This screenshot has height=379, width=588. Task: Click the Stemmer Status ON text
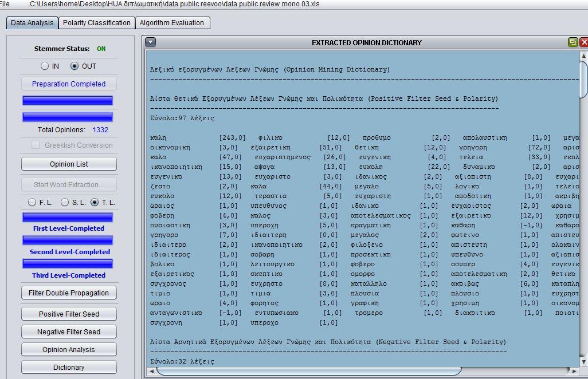click(x=101, y=49)
